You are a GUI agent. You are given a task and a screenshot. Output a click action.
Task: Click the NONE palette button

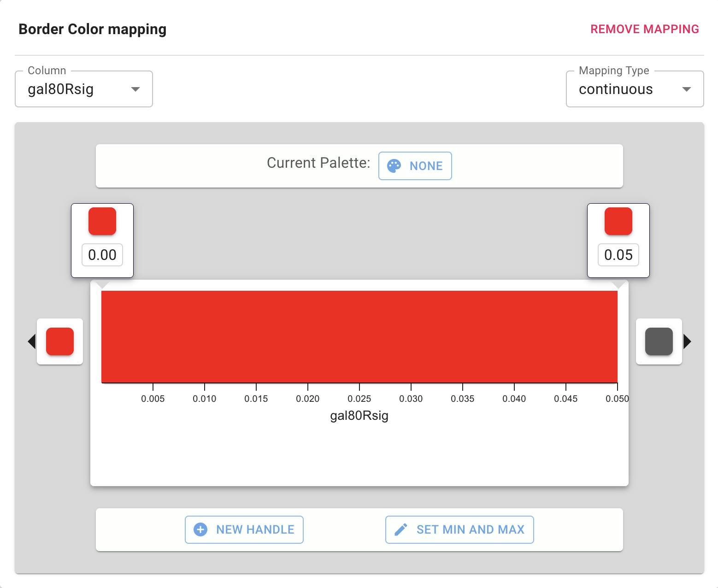click(415, 165)
